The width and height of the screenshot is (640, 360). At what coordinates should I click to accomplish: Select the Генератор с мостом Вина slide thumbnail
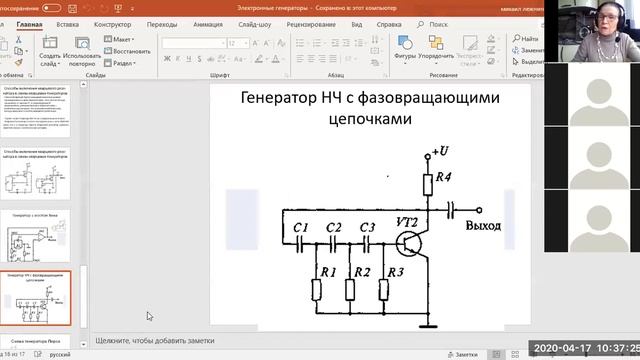coord(36,236)
